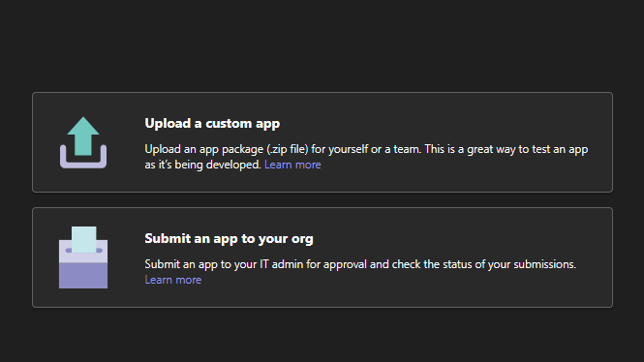This screenshot has height=362, width=644.
Task: Click the upload arrow icon
Action: [83, 142]
